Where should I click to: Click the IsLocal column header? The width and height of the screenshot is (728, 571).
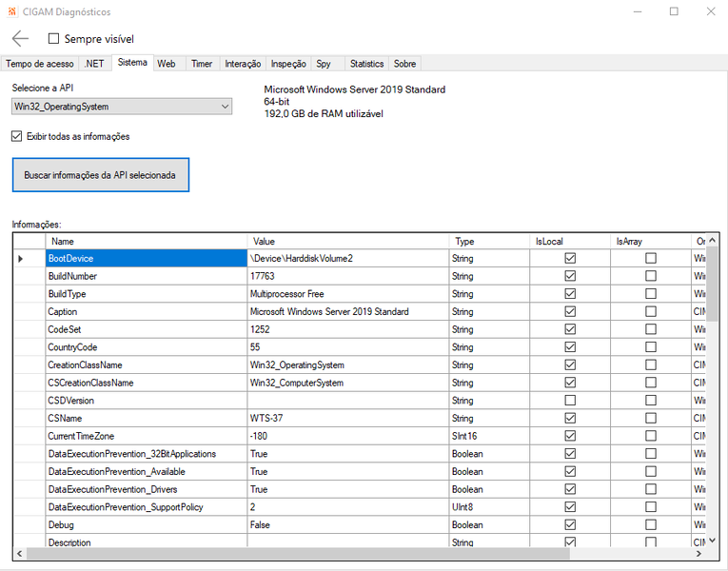point(570,242)
